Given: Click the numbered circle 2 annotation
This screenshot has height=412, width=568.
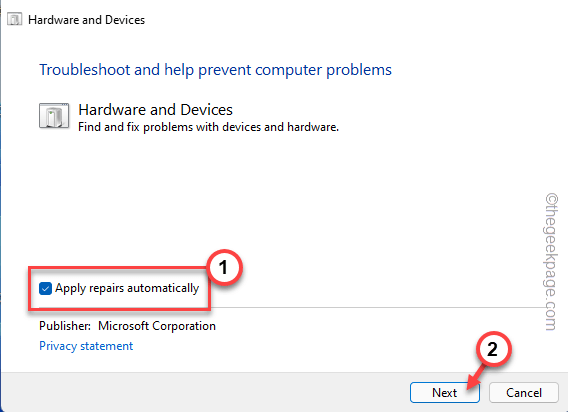Looking at the screenshot, I should [x=493, y=350].
